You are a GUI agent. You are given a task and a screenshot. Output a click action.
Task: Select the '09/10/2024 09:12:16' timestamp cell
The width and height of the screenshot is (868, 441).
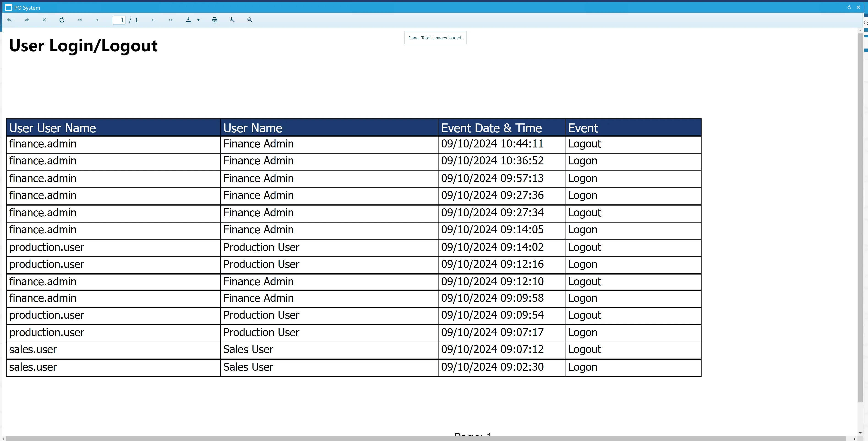(501, 265)
